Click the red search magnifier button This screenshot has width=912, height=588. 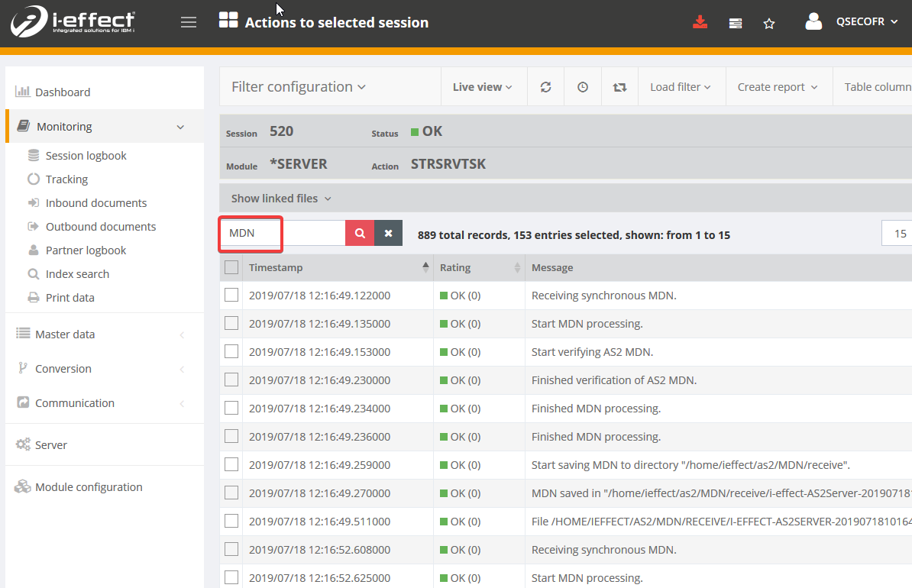[x=360, y=234]
